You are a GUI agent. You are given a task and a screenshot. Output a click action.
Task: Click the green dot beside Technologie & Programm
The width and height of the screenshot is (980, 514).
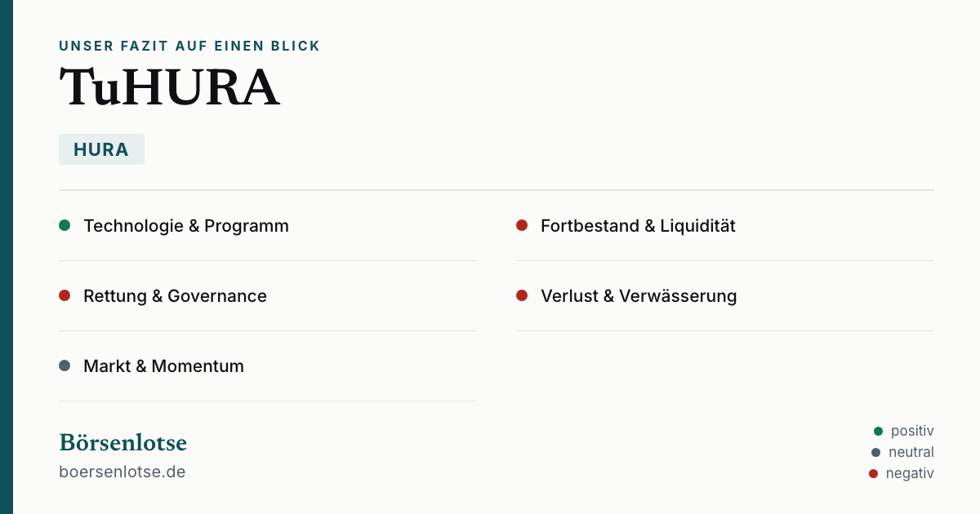point(65,225)
